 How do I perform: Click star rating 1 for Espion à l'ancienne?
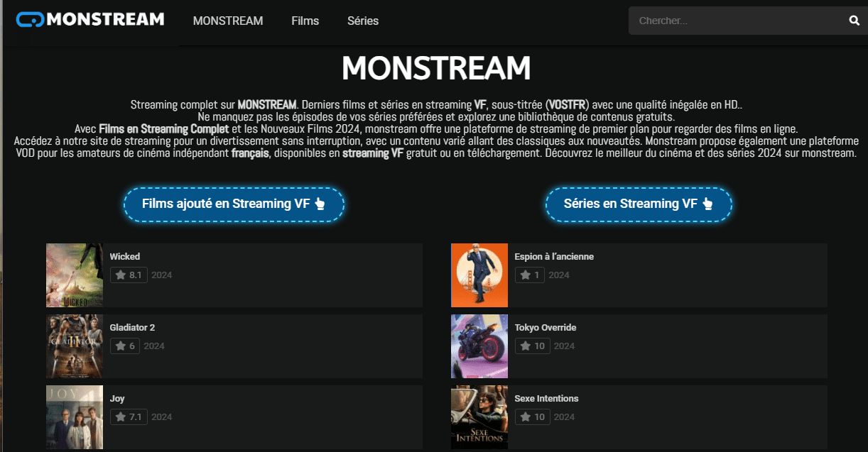(530, 275)
